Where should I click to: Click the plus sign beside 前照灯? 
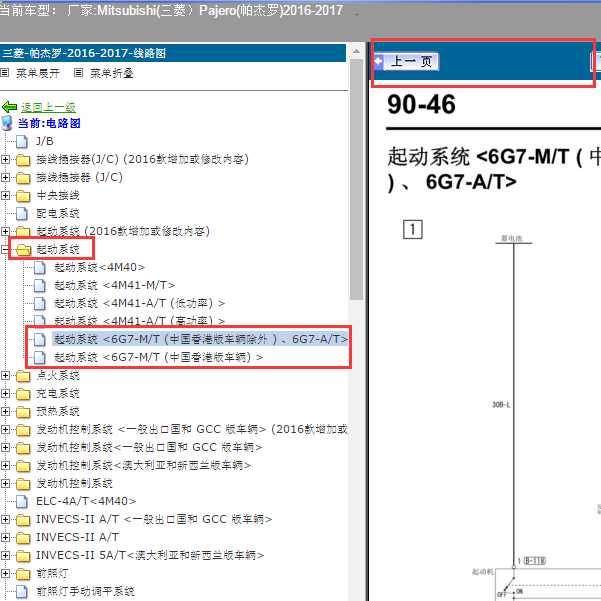click(5, 573)
